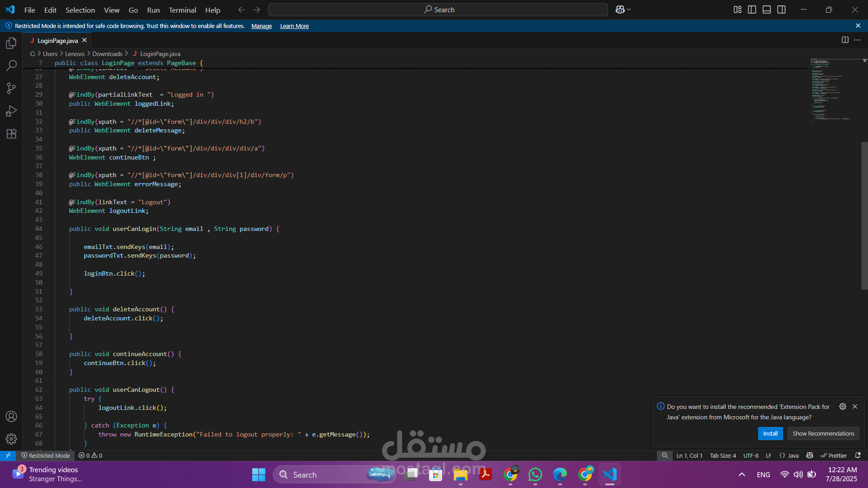The image size is (868, 488).
Task: Open the Run and Debug view
Action: click(x=11, y=111)
